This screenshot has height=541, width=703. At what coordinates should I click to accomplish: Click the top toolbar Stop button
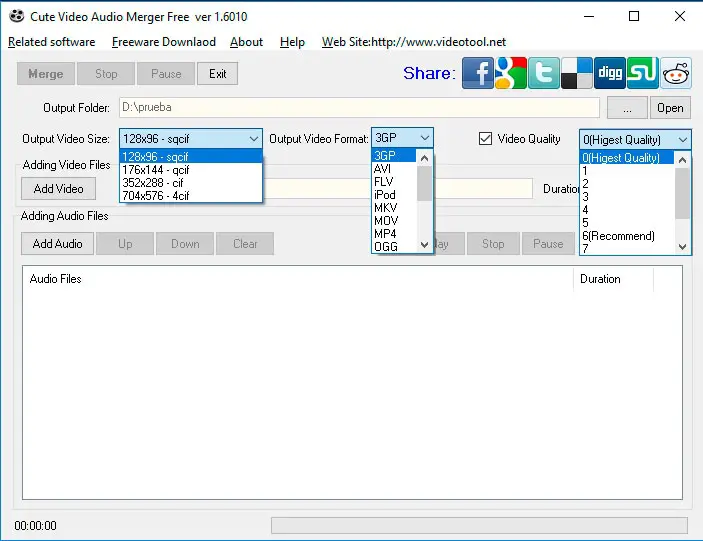(x=106, y=74)
